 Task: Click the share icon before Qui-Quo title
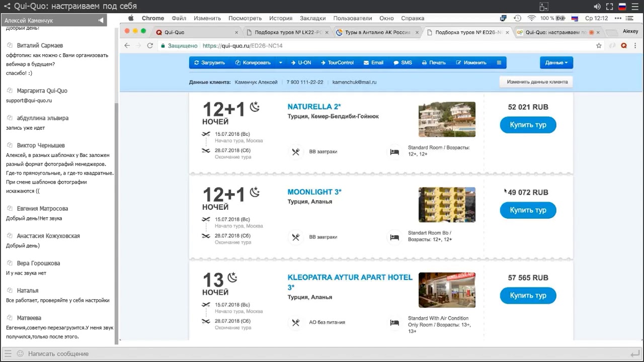[8, 7]
